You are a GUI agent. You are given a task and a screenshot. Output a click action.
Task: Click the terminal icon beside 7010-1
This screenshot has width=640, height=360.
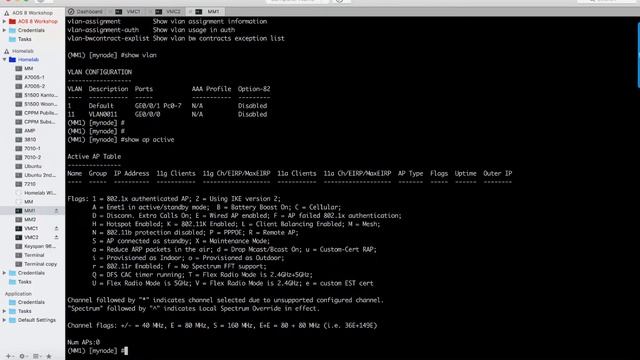click(18, 149)
